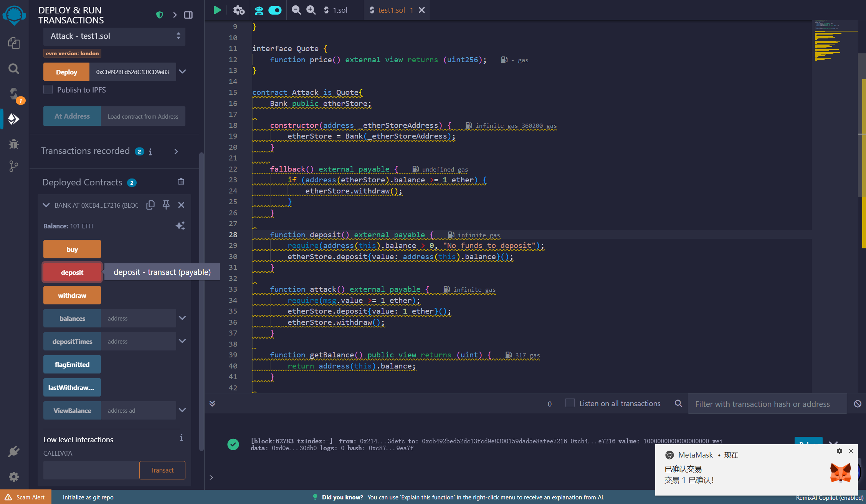Enable the Publish to IPFS checkbox
866x504 pixels.
48,89
